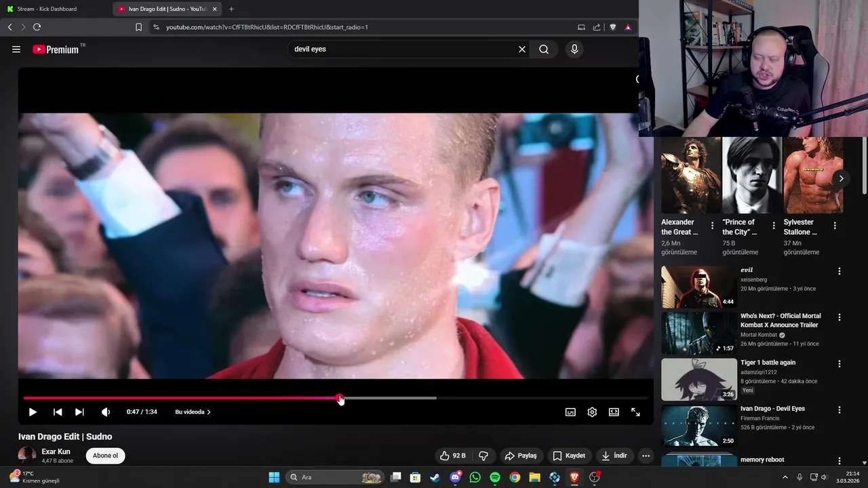Open Steam from taskbar

(x=435, y=477)
